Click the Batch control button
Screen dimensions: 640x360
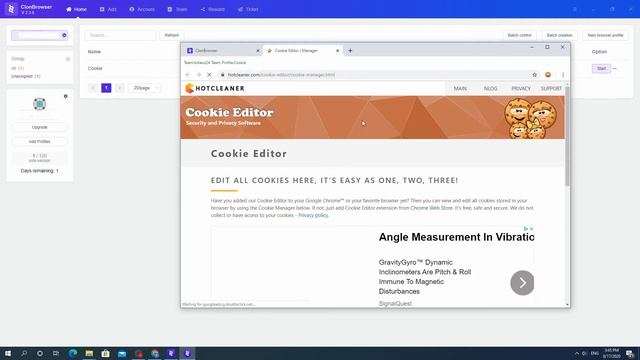[x=519, y=35]
